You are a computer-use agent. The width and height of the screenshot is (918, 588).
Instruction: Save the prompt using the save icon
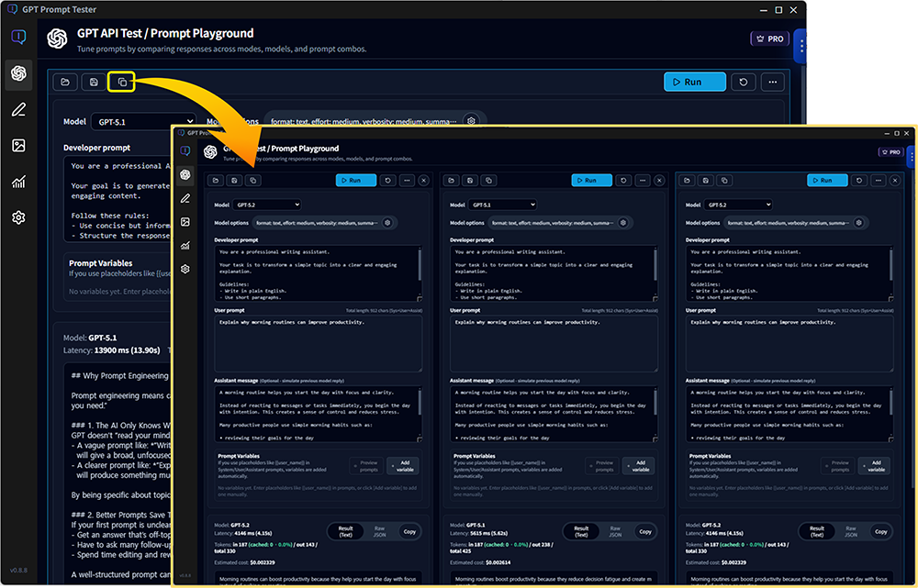pyautogui.click(x=92, y=82)
